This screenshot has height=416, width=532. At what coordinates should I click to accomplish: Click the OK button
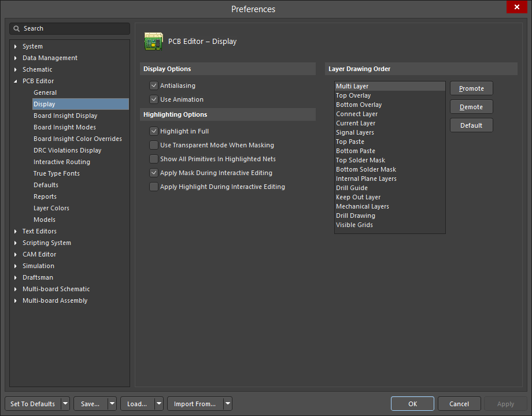(412, 404)
